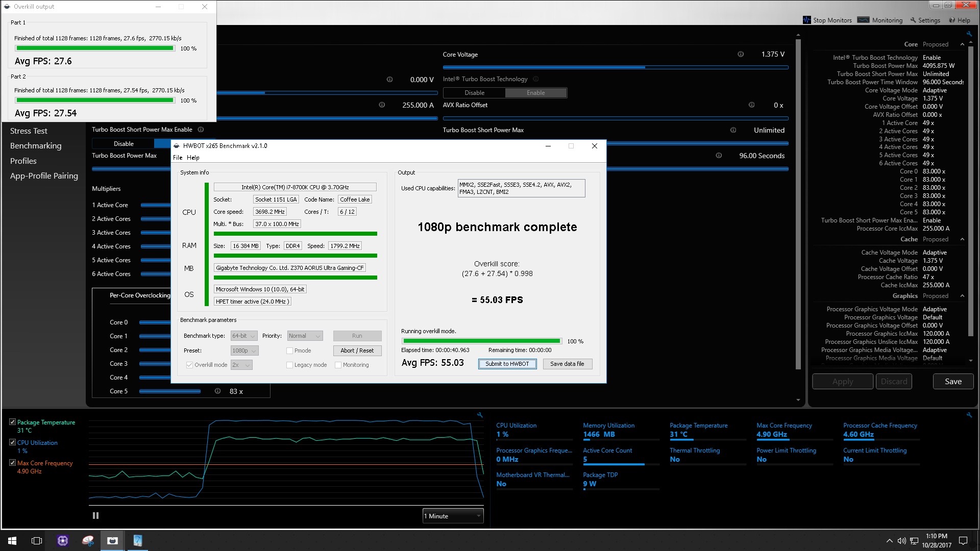980x551 pixels.
Task: Click the Abort / Reset button
Action: click(x=357, y=350)
